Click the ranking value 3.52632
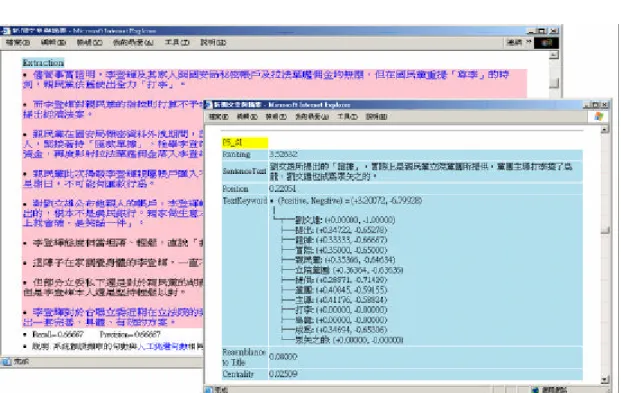Screen dimensions: 621x393 283,154
